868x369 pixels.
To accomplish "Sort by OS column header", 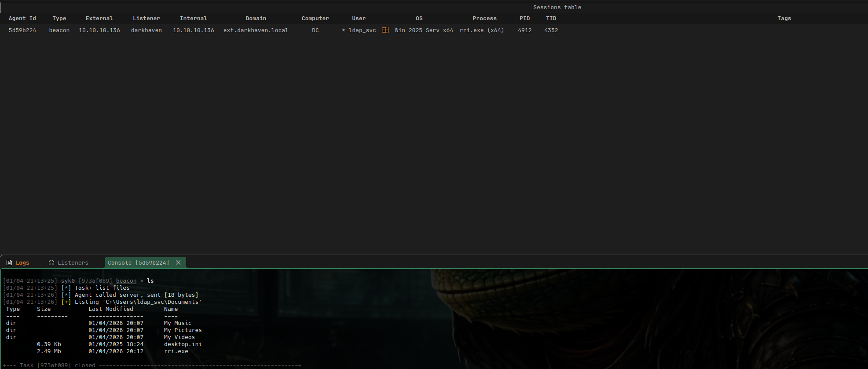I will click(419, 18).
